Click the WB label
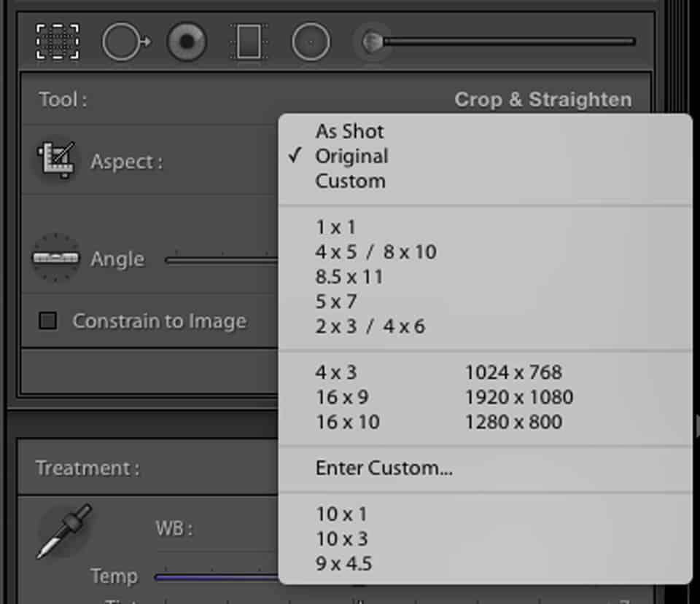 click(174, 529)
